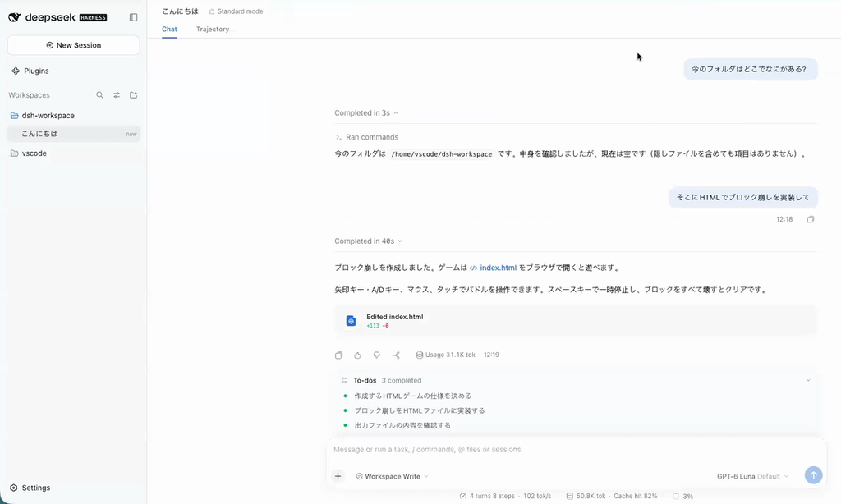Share the assistant response
Viewport: 841px width, 504px height.
point(396,355)
